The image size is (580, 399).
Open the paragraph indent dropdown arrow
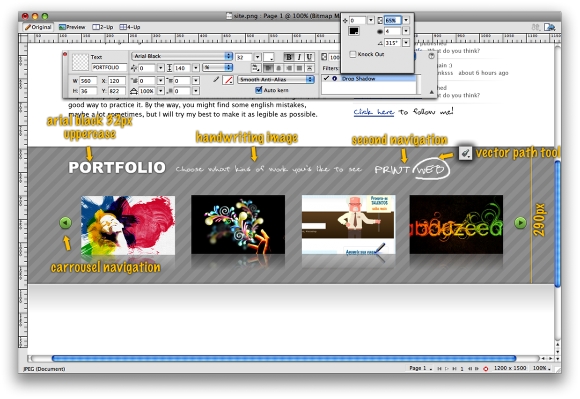coord(160,81)
